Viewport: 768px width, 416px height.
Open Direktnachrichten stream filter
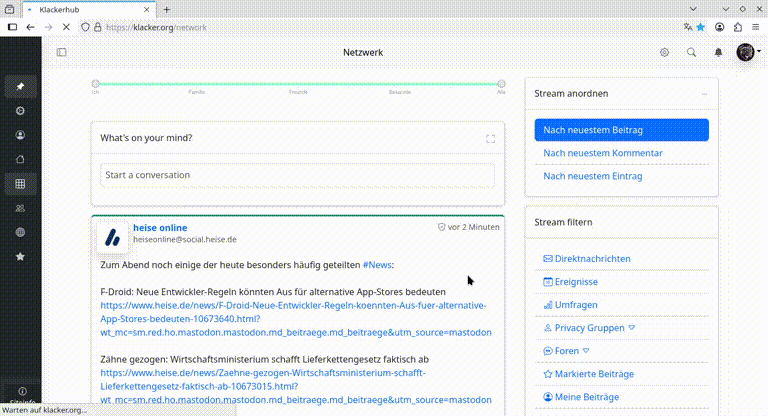592,259
